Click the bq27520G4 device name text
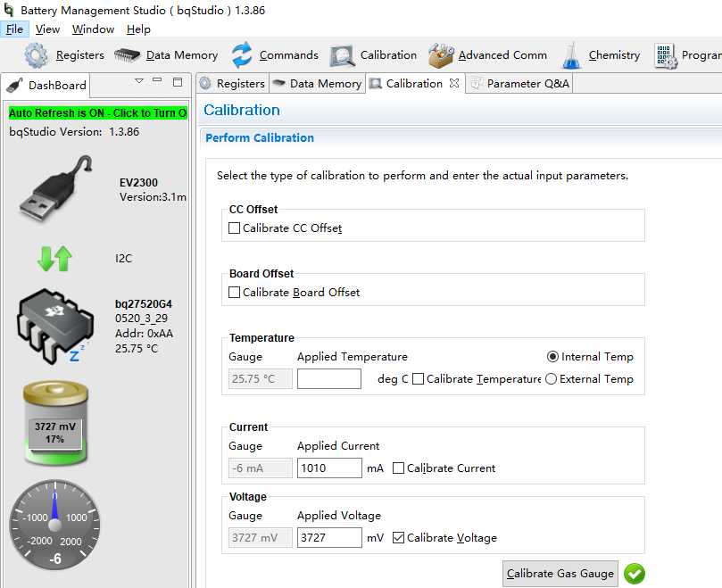Viewport: 722px width, 588px height. click(x=144, y=304)
